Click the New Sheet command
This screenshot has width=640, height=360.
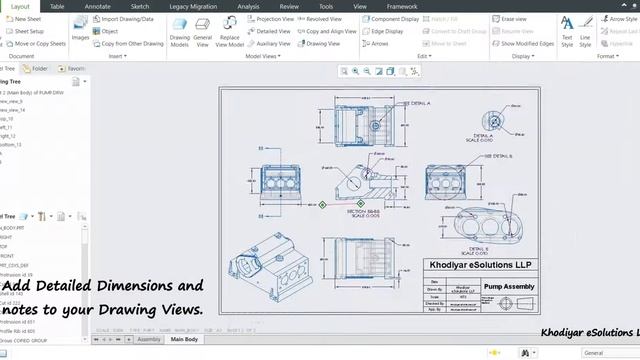pyautogui.click(x=24, y=19)
